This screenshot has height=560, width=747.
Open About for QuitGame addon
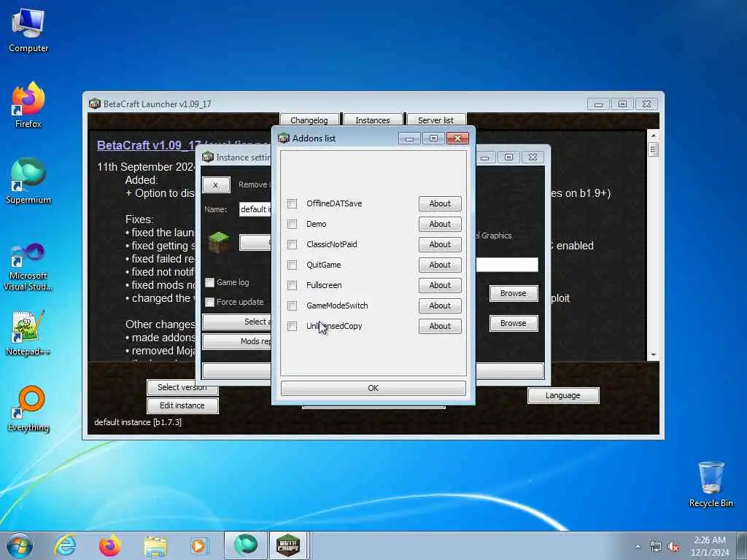point(440,265)
